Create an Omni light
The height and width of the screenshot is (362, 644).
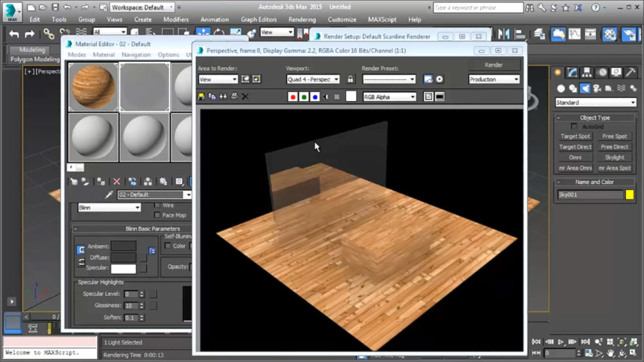pyautogui.click(x=575, y=157)
